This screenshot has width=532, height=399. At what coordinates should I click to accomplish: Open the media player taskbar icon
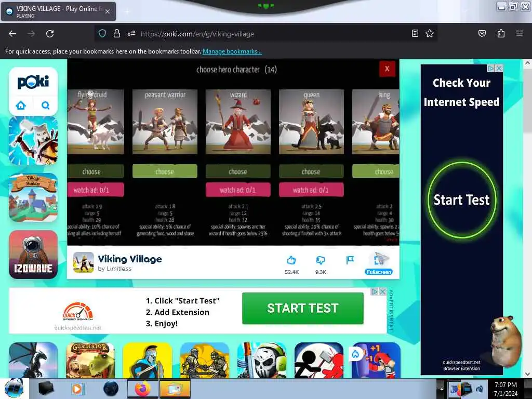click(x=77, y=389)
